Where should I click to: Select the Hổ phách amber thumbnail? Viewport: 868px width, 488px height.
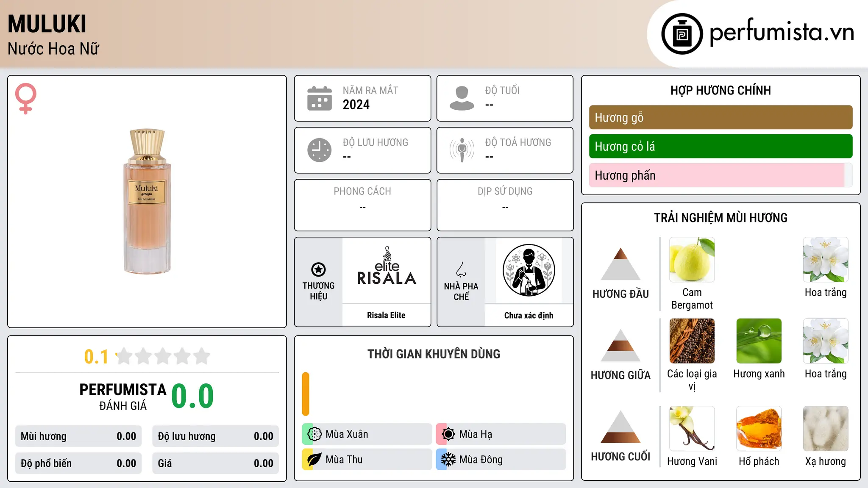(x=759, y=429)
